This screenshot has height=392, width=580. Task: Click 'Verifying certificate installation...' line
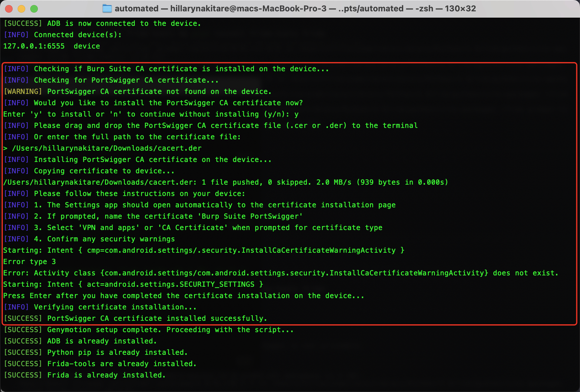coord(115,307)
